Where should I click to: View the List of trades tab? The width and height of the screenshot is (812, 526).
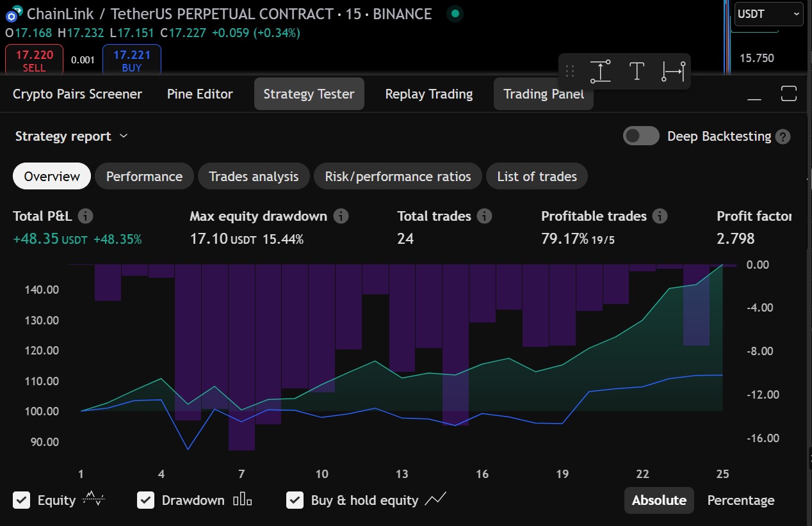tap(537, 176)
